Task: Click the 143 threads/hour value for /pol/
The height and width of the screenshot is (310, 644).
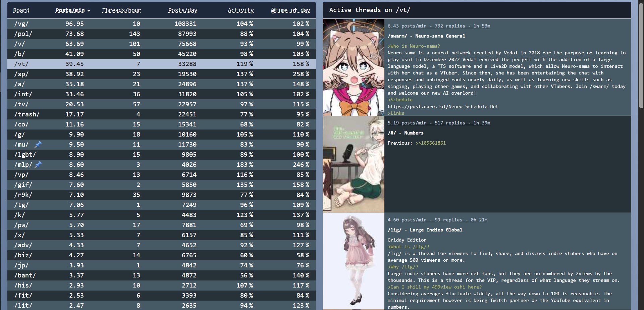Action: pos(135,34)
